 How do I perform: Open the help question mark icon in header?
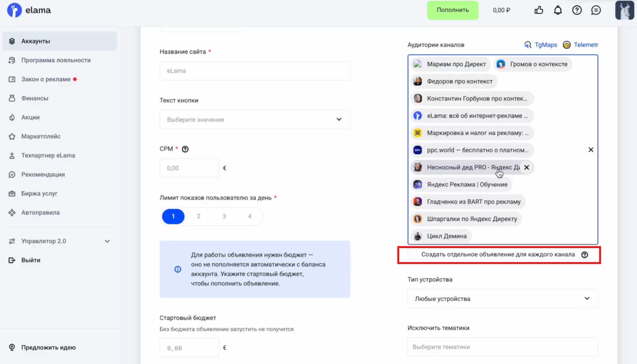(x=577, y=10)
